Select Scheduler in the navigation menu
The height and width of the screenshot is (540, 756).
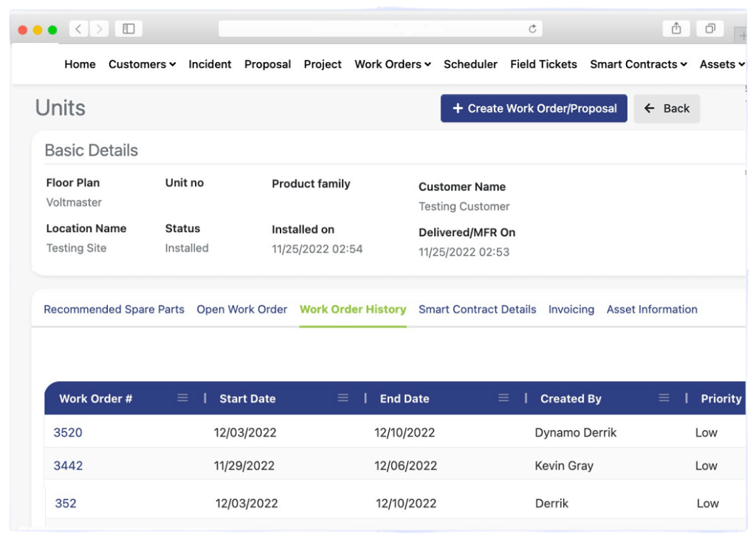click(x=470, y=64)
